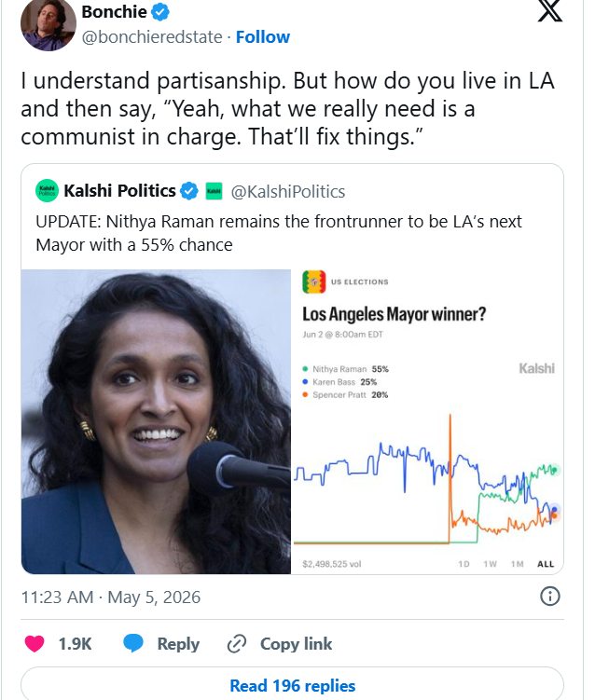
Task: Select the 1M chart range
Action: 517,564
